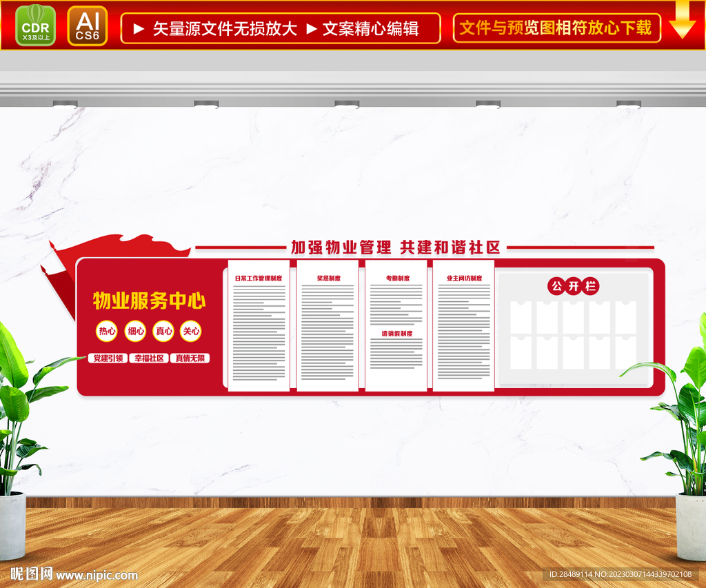Click the 矢量源文件无损放大 banner text

click(x=225, y=29)
